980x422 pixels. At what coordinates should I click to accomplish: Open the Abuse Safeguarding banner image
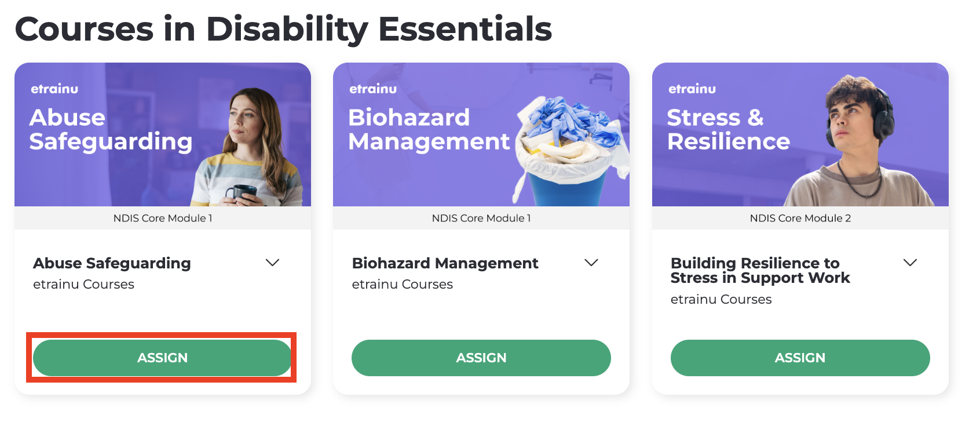point(163,134)
